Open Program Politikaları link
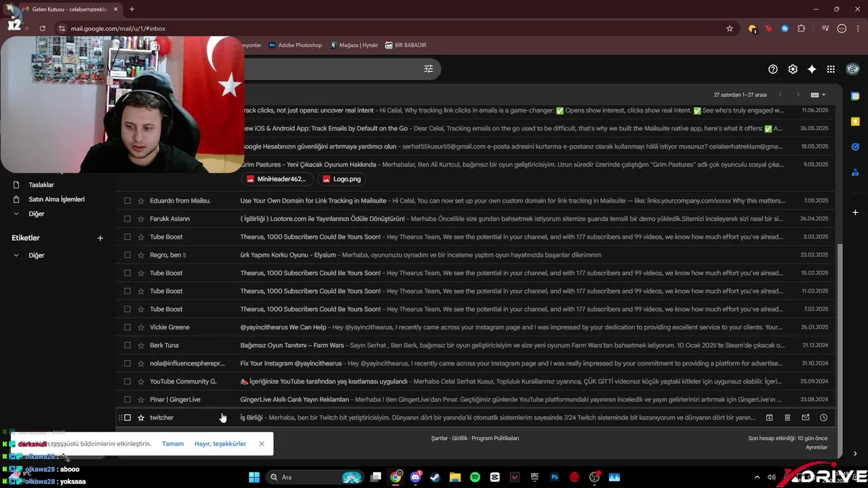 (x=495, y=439)
